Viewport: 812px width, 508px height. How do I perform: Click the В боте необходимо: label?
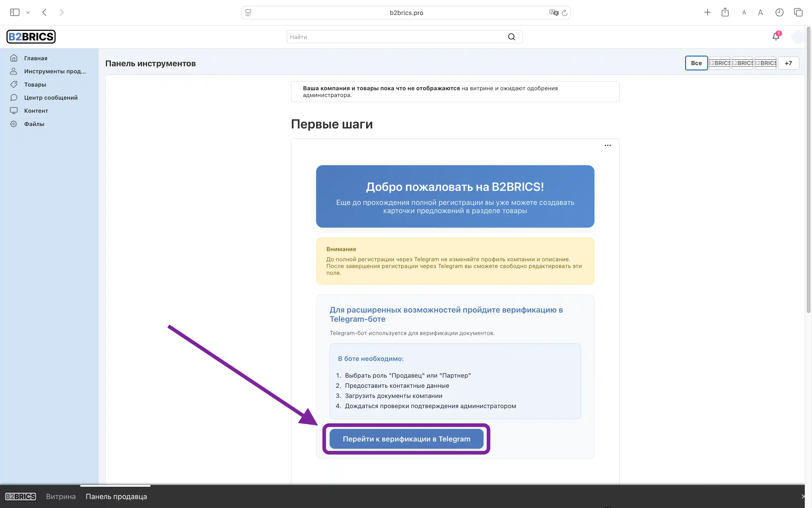[x=370, y=359]
